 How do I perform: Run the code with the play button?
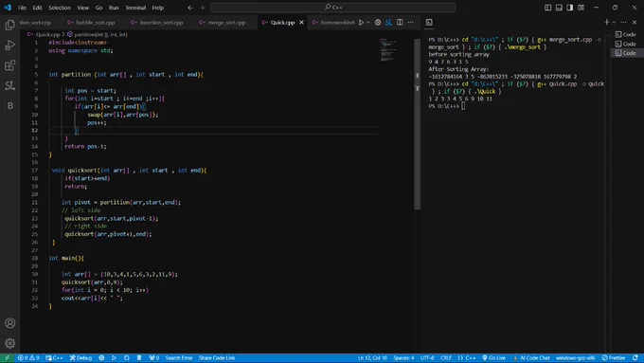361,22
